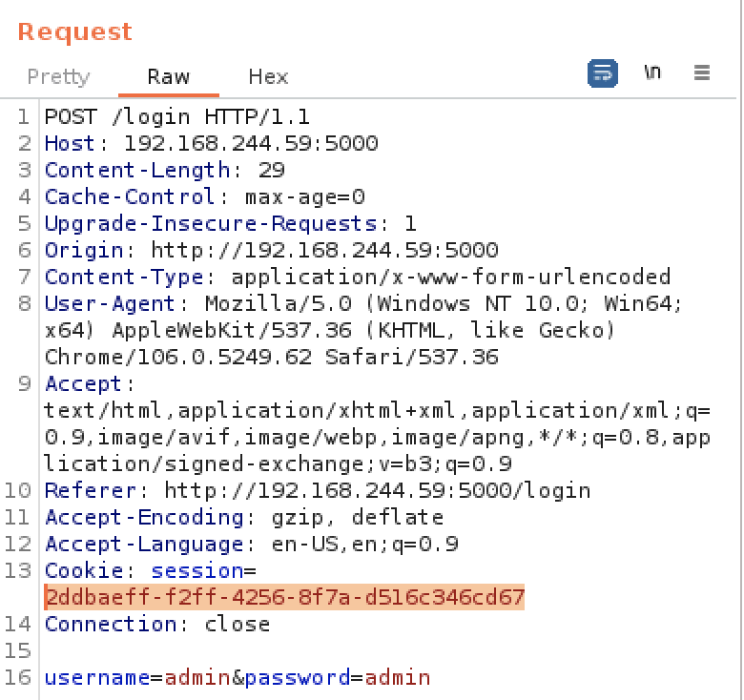Click the Connection header name
The image size is (744, 700).
[110, 624]
